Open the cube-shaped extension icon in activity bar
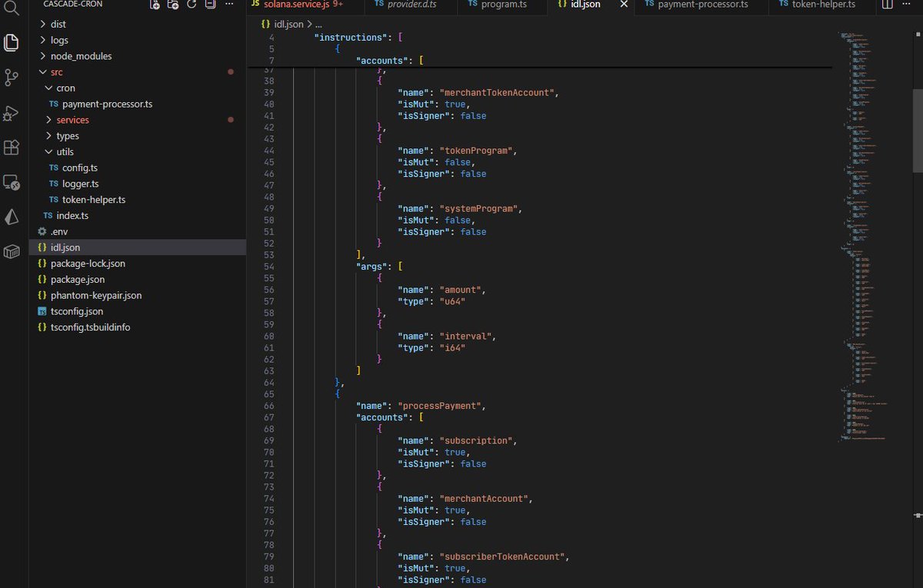This screenshot has height=588, width=923. (11, 252)
